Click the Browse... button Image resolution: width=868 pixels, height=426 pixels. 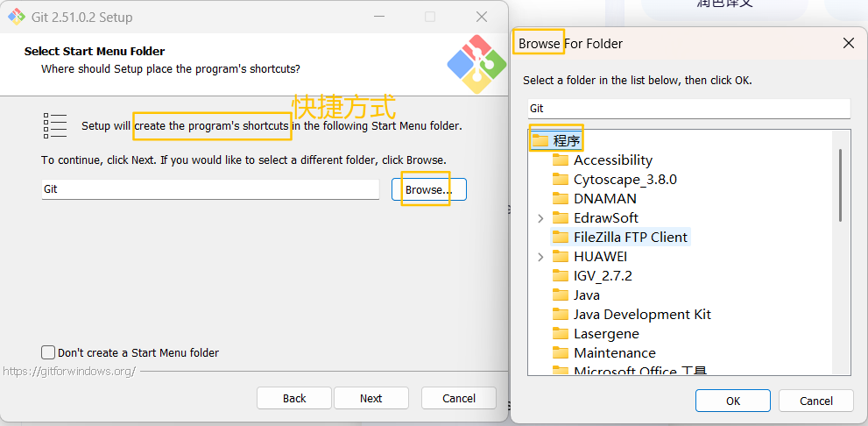click(429, 189)
